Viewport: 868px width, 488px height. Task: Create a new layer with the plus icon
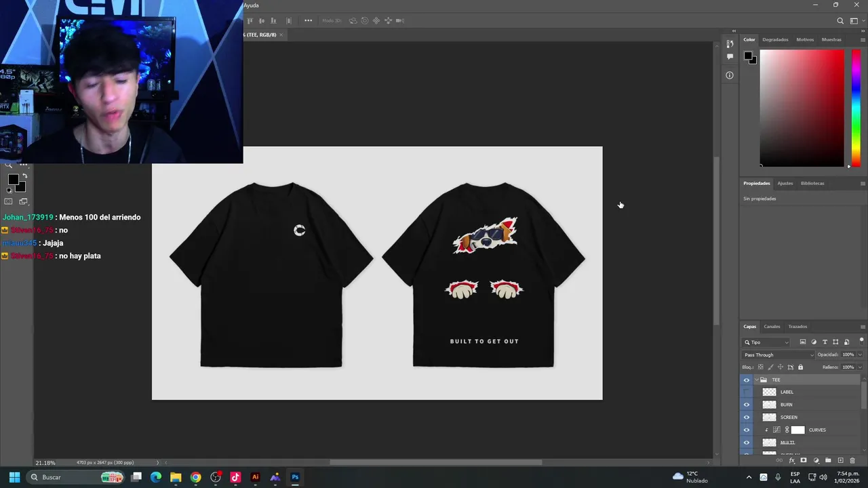click(x=840, y=461)
